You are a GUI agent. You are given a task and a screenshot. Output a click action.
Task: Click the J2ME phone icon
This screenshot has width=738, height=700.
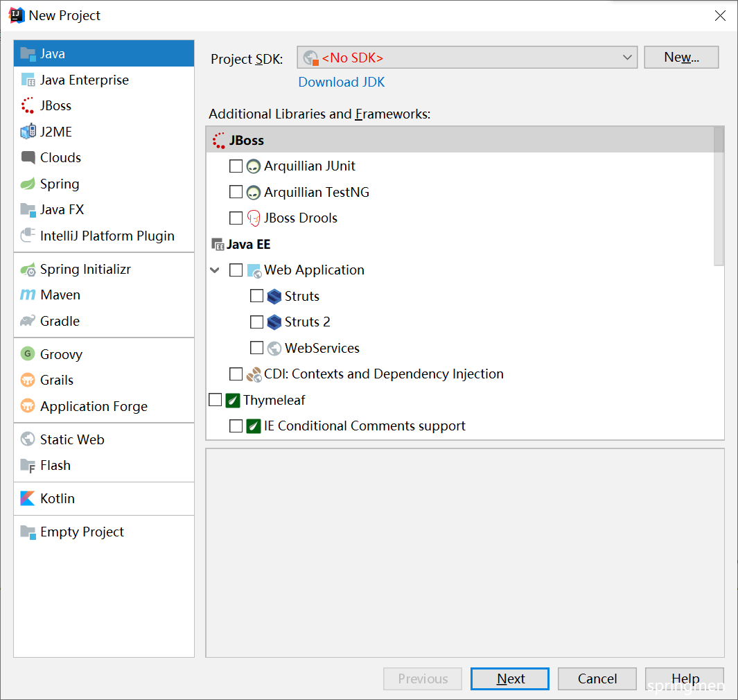(28, 132)
